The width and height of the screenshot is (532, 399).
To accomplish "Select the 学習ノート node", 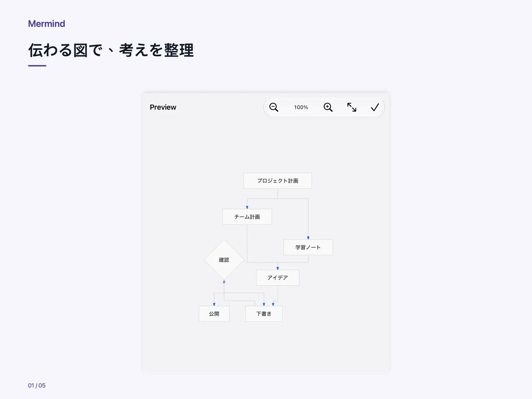I will pyautogui.click(x=308, y=247).
